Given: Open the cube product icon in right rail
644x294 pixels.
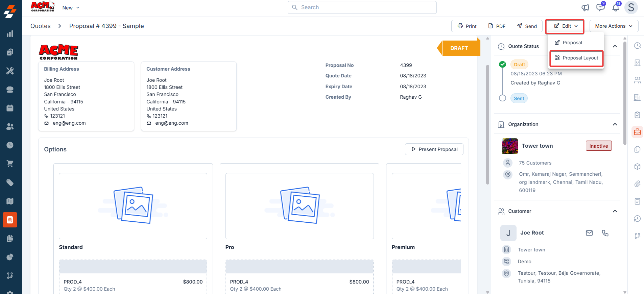Looking at the screenshot, I should [x=637, y=167].
